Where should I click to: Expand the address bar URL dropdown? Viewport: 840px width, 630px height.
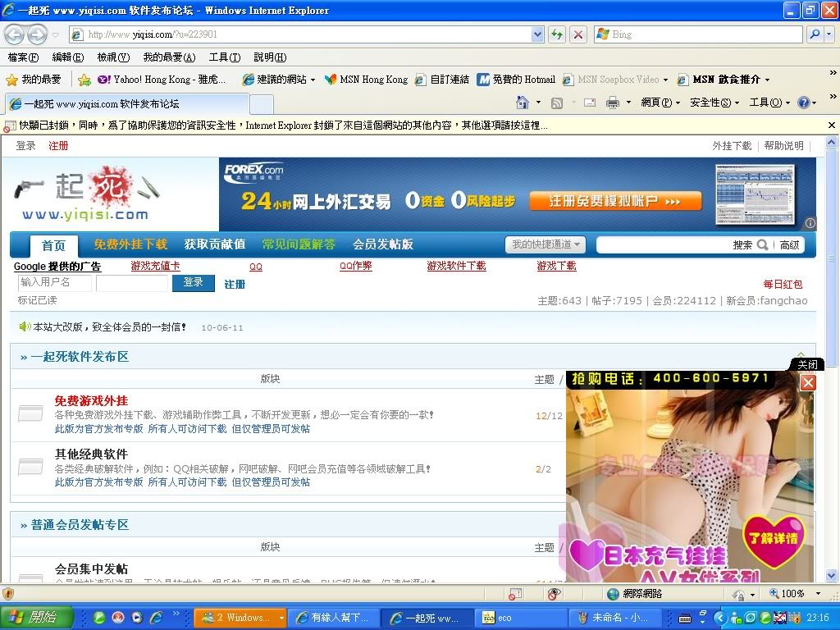tap(537, 34)
